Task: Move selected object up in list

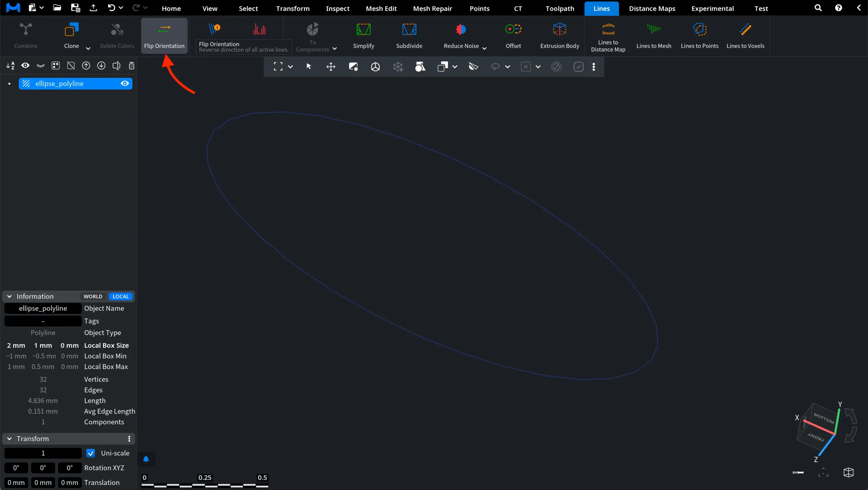Action: click(86, 65)
